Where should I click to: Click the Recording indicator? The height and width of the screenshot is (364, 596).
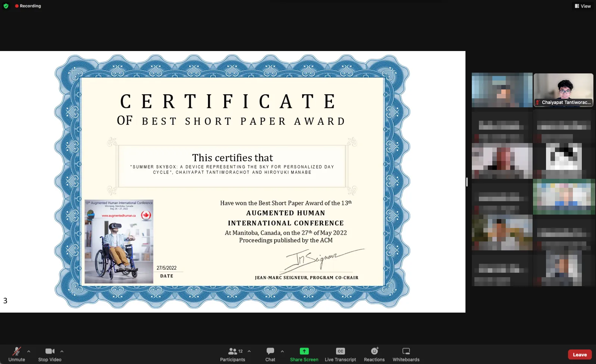click(x=28, y=6)
